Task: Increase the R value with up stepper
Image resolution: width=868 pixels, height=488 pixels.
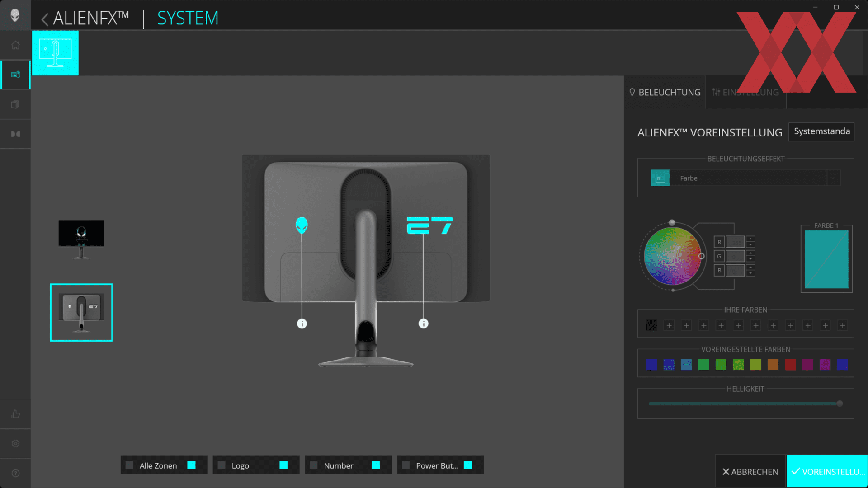Action: point(750,239)
